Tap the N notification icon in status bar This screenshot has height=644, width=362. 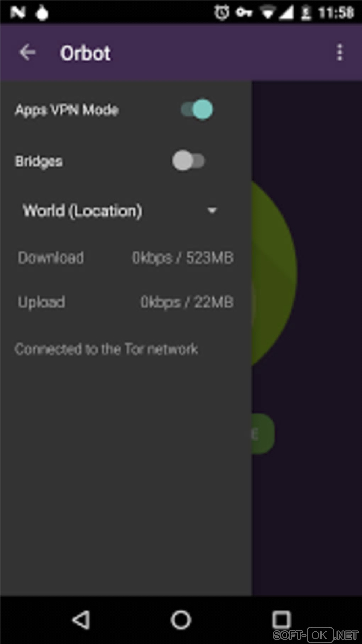point(18,13)
